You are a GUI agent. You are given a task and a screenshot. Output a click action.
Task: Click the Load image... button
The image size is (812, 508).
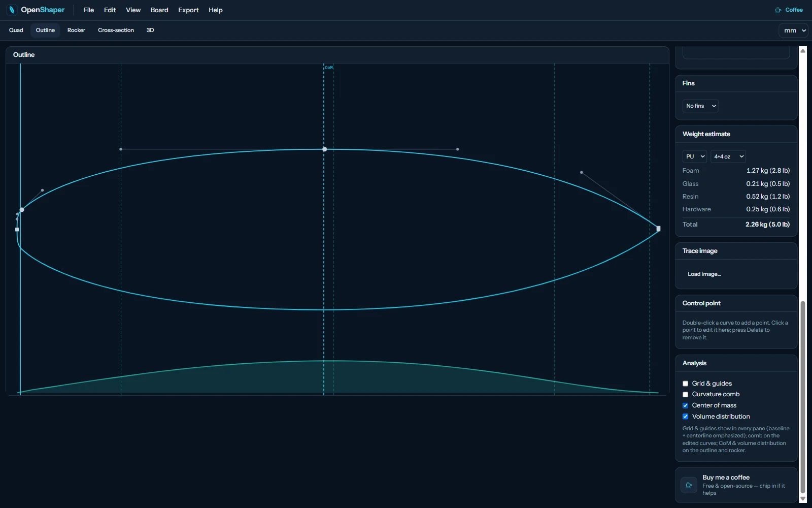pos(704,274)
